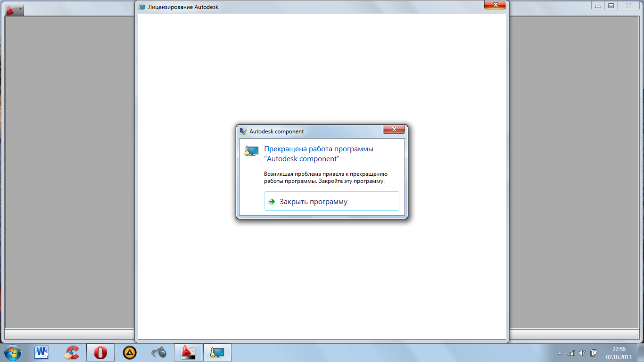The height and width of the screenshot is (362, 644).
Task: Close the Лицензирование Autodesk window
Action: (495, 5)
